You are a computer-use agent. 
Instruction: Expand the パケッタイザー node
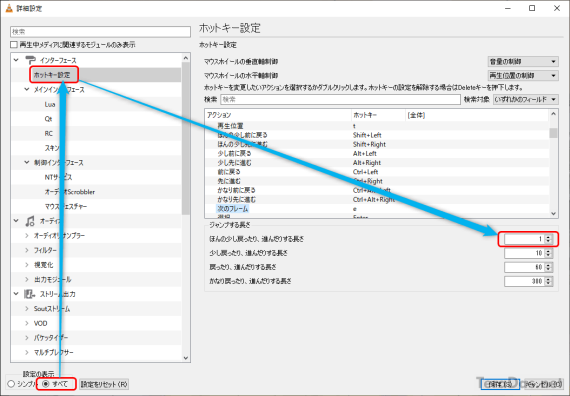(27, 338)
